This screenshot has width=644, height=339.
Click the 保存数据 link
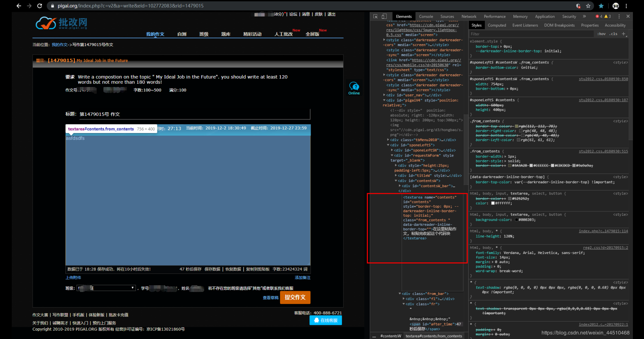212,269
